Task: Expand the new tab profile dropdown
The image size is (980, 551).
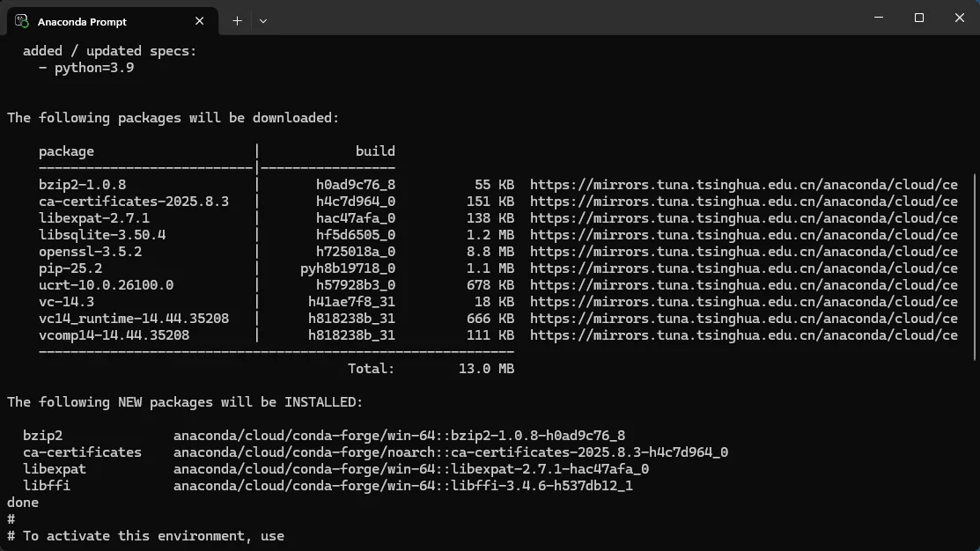Action: [x=263, y=21]
